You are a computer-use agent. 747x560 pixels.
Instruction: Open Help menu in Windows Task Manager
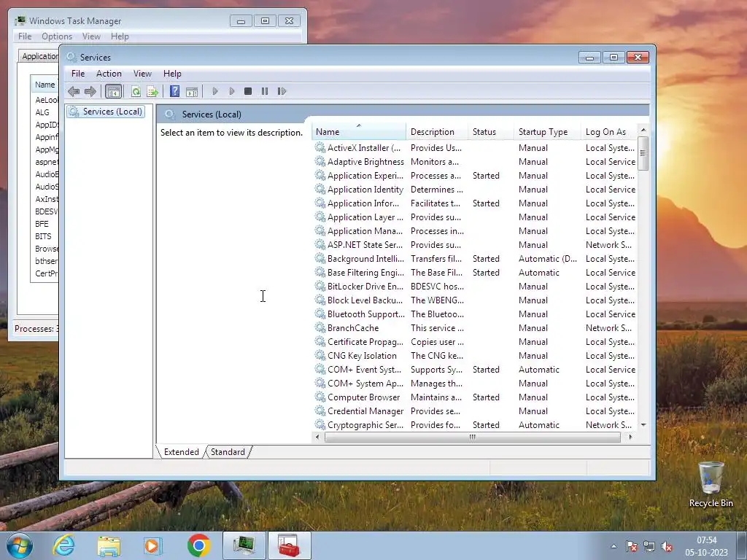(x=120, y=36)
